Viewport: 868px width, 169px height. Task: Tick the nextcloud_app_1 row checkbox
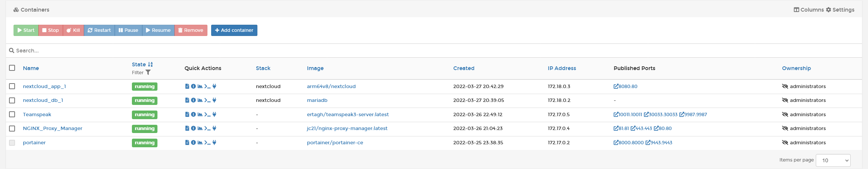pyautogui.click(x=12, y=87)
